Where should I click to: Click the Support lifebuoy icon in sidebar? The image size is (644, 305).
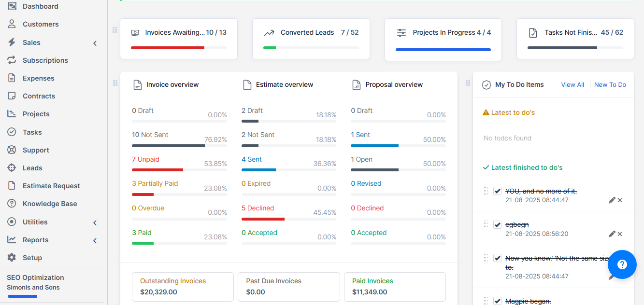point(12,150)
